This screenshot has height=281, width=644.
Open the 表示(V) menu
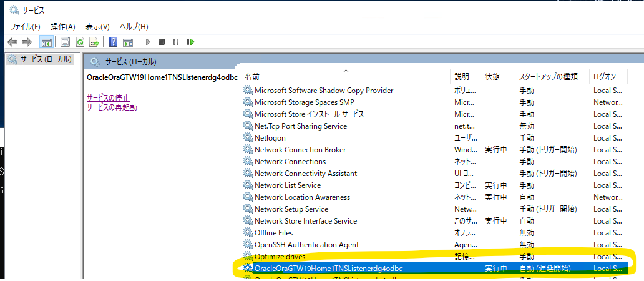point(97,27)
